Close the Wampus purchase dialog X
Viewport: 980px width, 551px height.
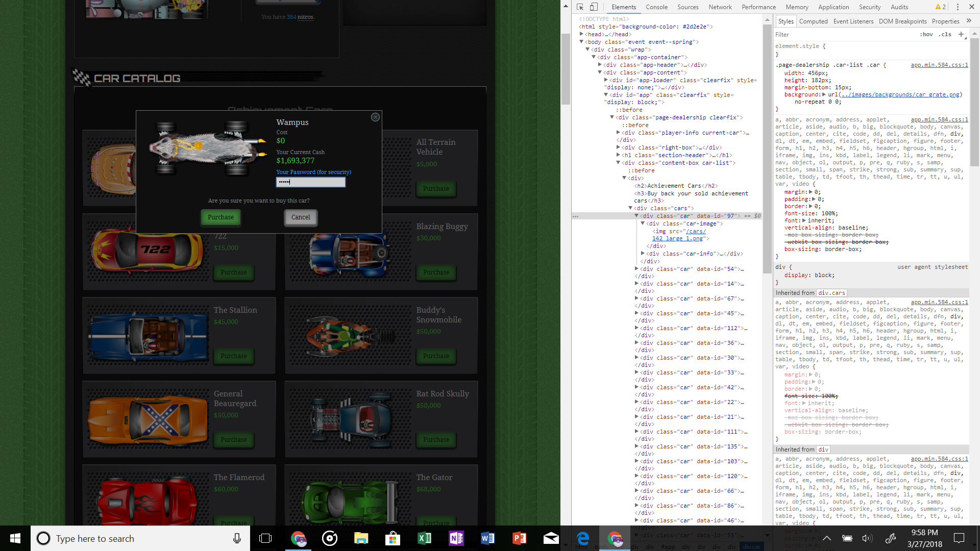point(375,117)
